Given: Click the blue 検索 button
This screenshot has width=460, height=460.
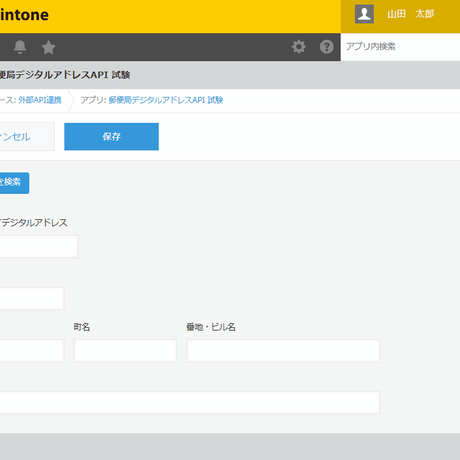Looking at the screenshot, I should [14, 183].
